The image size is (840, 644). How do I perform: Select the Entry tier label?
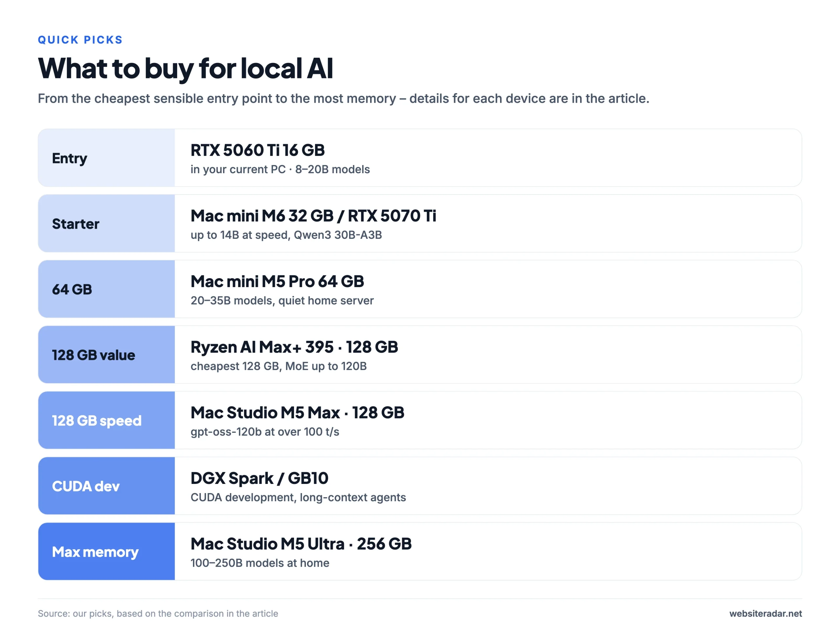[x=69, y=158]
